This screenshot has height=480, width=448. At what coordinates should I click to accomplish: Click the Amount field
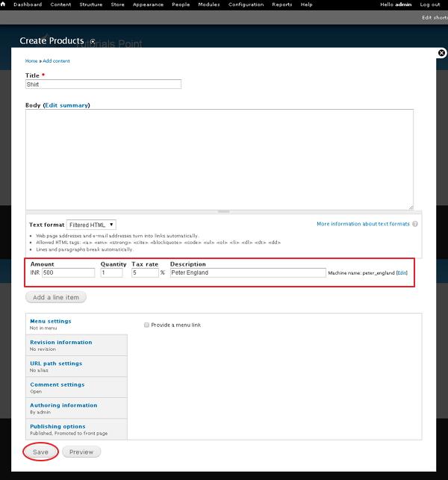point(68,272)
